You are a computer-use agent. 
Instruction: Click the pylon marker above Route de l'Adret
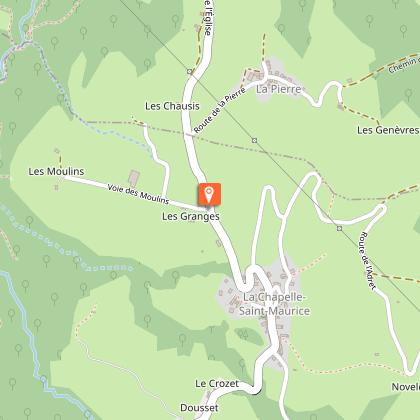(339, 228)
